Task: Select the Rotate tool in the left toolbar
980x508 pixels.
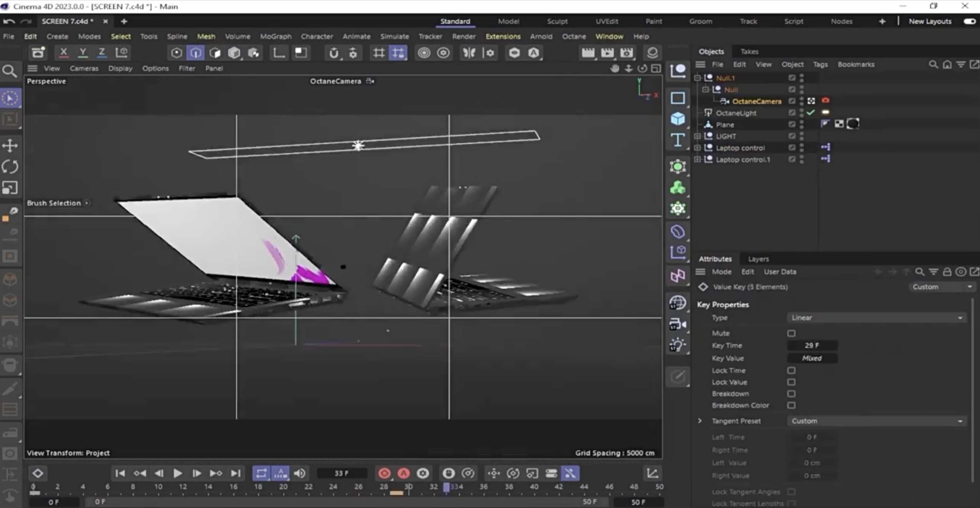Action: (10, 166)
